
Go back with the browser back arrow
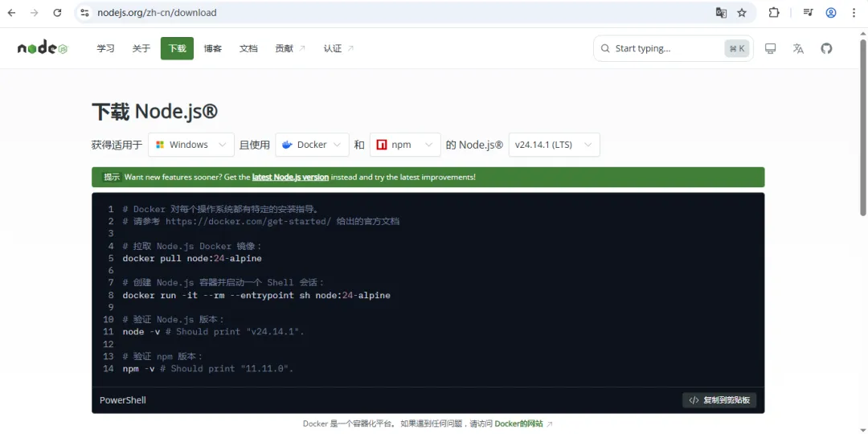tap(11, 13)
